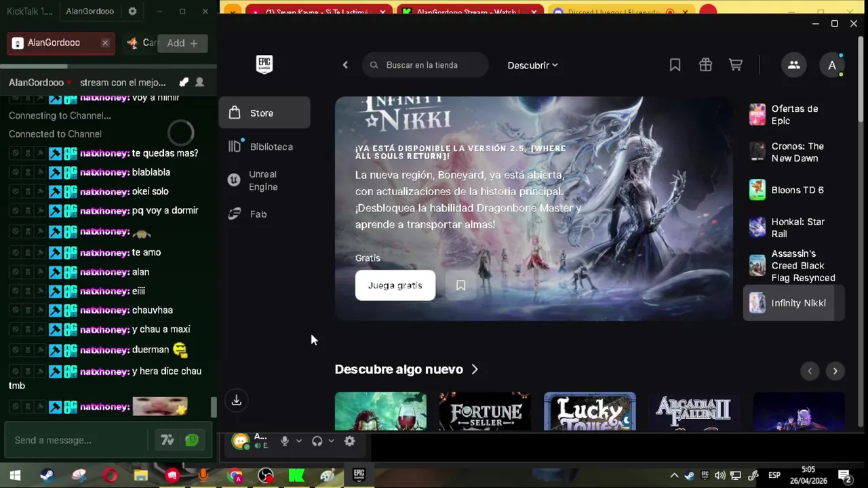Click the Add + chatroom button
868x488 pixels.
tap(182, 43)
